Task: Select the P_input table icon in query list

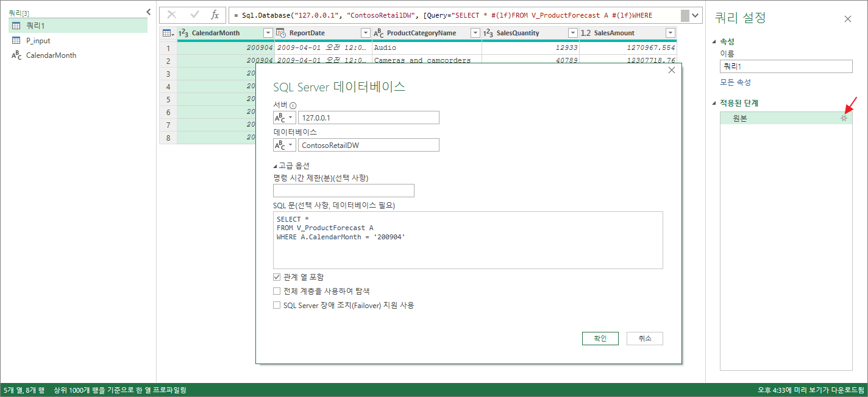Action: coord(16,40)
